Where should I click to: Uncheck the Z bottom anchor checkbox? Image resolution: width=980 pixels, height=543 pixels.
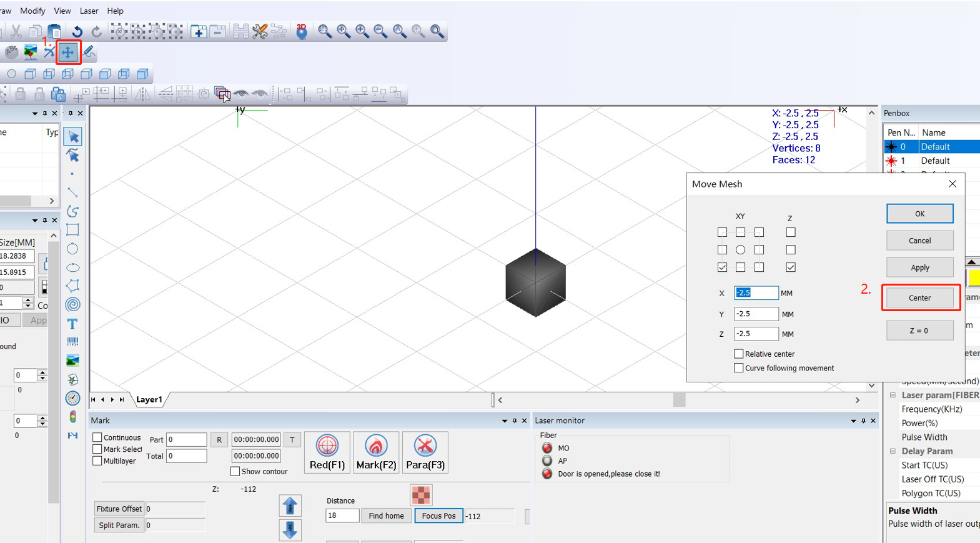tap(791, 267)
